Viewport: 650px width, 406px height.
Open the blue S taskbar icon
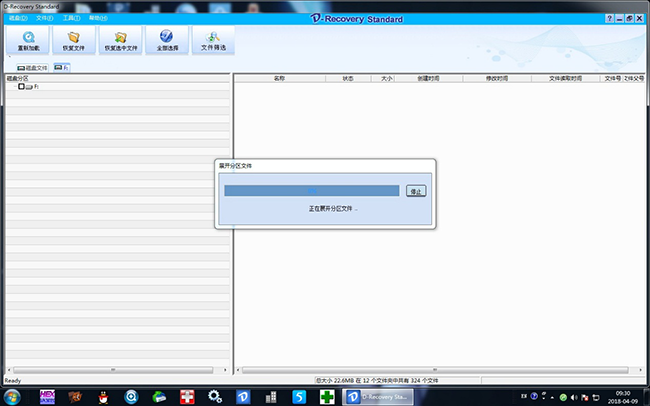299,397
